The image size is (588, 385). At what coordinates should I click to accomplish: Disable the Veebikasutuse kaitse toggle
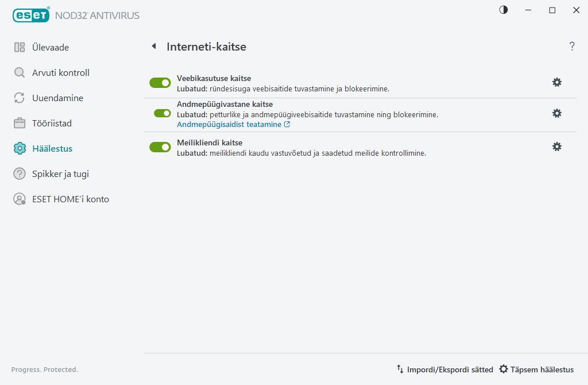click(x=160, y=83)
